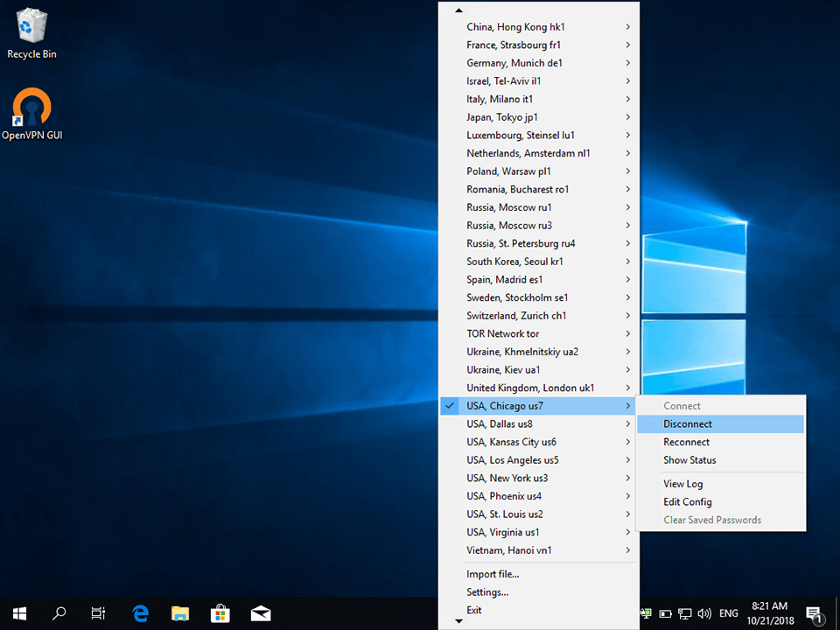Toggle the checked USA, Chicago us7 entry

point(538,406)
